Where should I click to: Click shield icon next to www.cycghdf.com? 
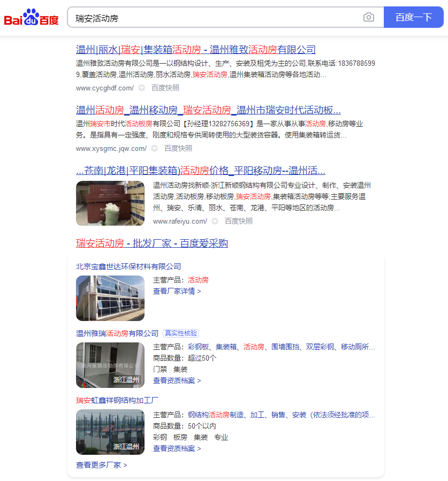point(142,88)
